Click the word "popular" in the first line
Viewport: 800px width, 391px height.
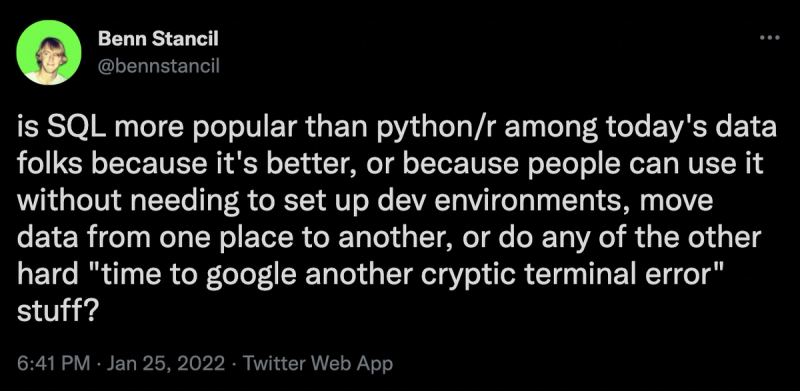(x=237, y=129)
